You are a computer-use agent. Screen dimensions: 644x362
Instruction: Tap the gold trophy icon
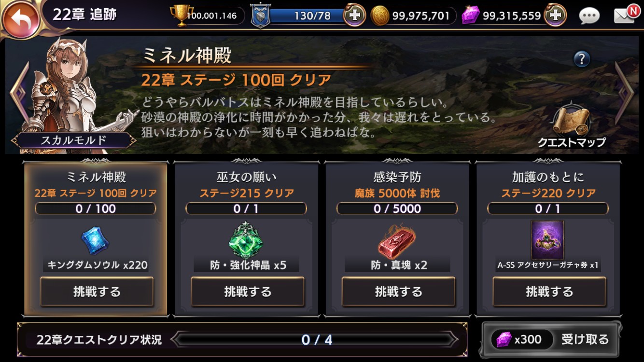[182, 15]
